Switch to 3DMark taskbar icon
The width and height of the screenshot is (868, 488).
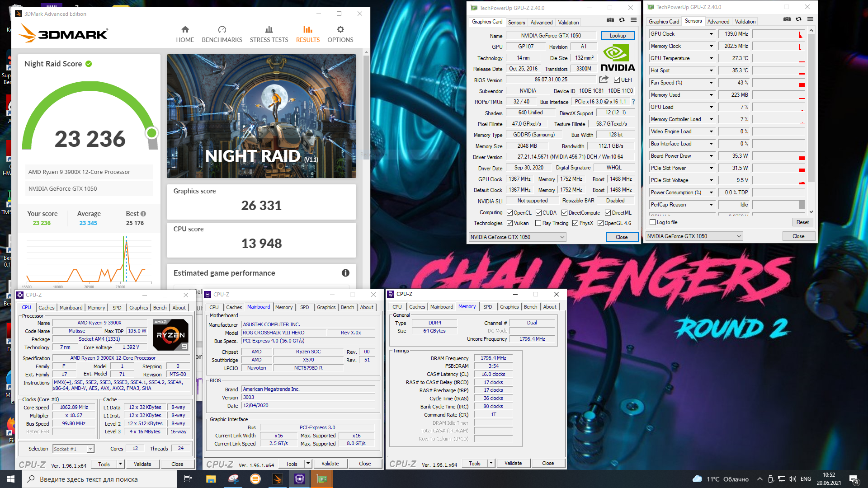pos(278,479)
